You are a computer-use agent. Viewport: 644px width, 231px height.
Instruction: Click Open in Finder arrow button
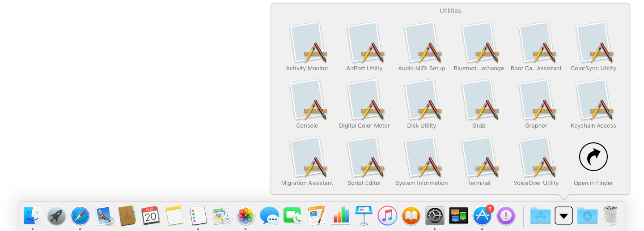click(593, 157)
